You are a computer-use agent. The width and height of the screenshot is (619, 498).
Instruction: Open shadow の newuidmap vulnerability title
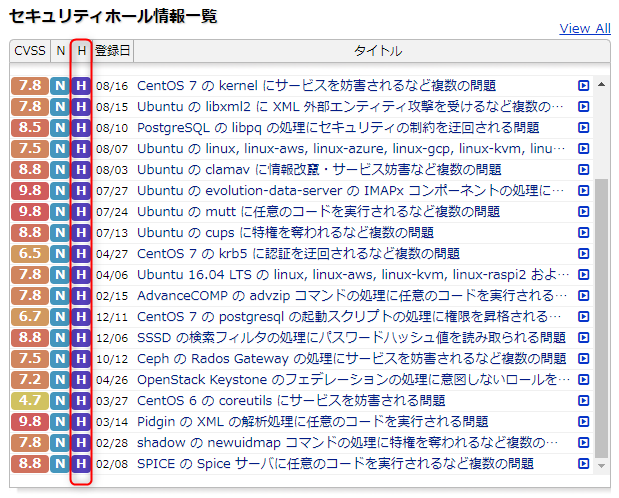pos(347,443)
